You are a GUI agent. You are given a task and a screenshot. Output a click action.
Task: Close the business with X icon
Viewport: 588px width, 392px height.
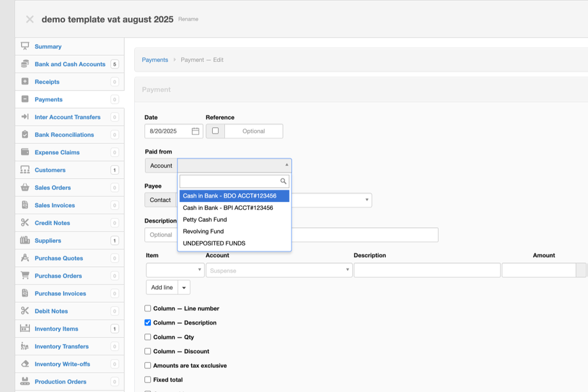[29, 19]
